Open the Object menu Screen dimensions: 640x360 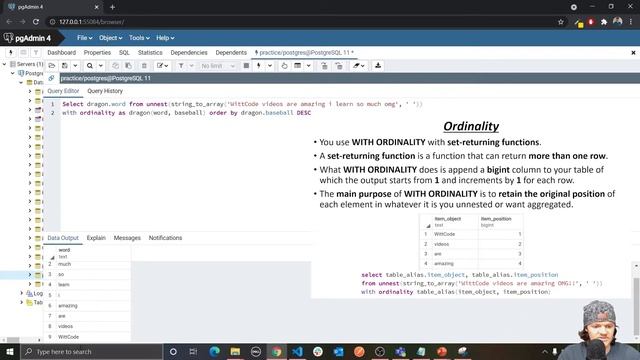110,38
